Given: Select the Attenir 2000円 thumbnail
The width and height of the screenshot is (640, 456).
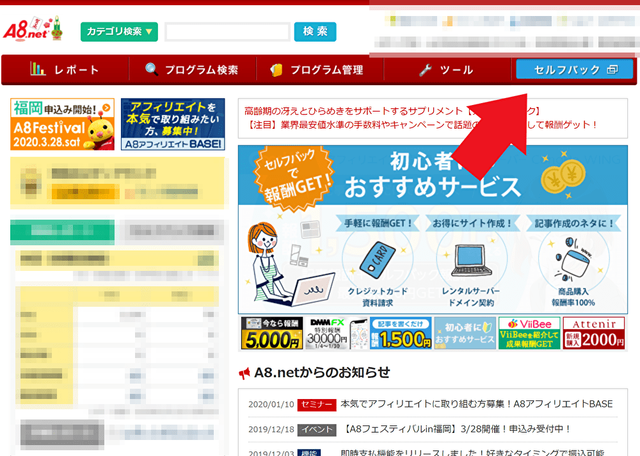Looking at the screenshot, I should click(x=594, y=333).
